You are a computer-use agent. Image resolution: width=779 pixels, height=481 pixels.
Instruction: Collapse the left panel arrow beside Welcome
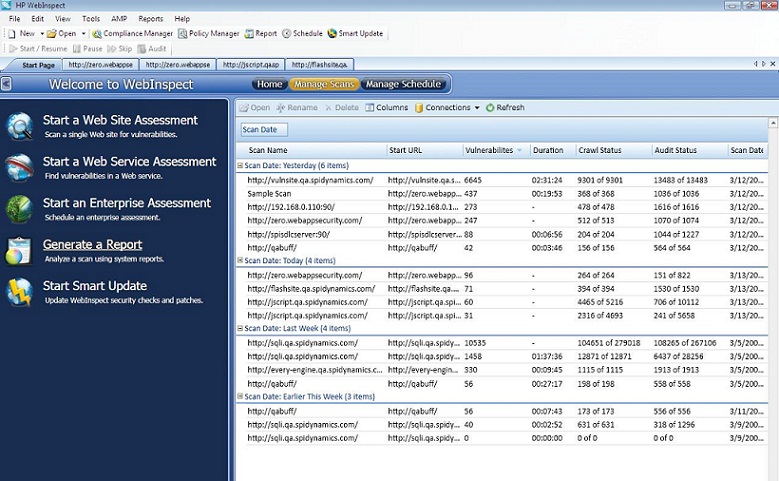pos(6,83)
